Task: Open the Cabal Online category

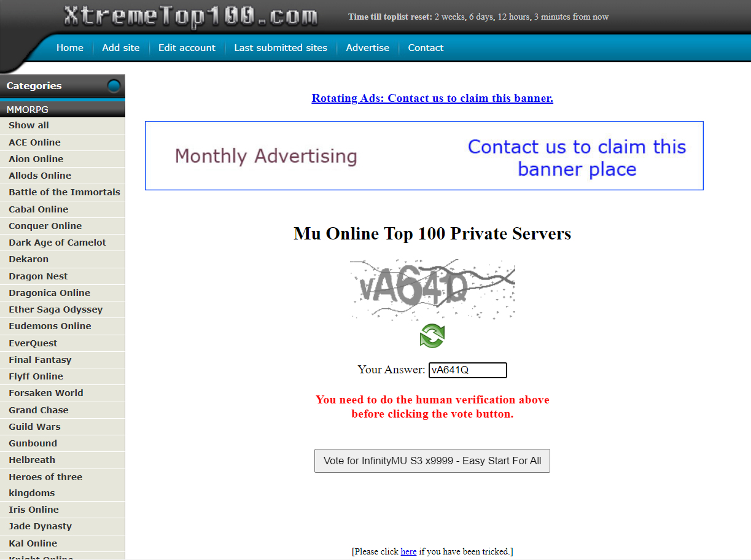Action: 38,209
